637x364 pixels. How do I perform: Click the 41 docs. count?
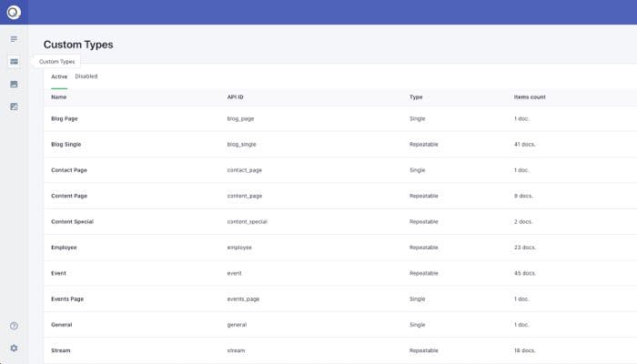tap(525, 144)
